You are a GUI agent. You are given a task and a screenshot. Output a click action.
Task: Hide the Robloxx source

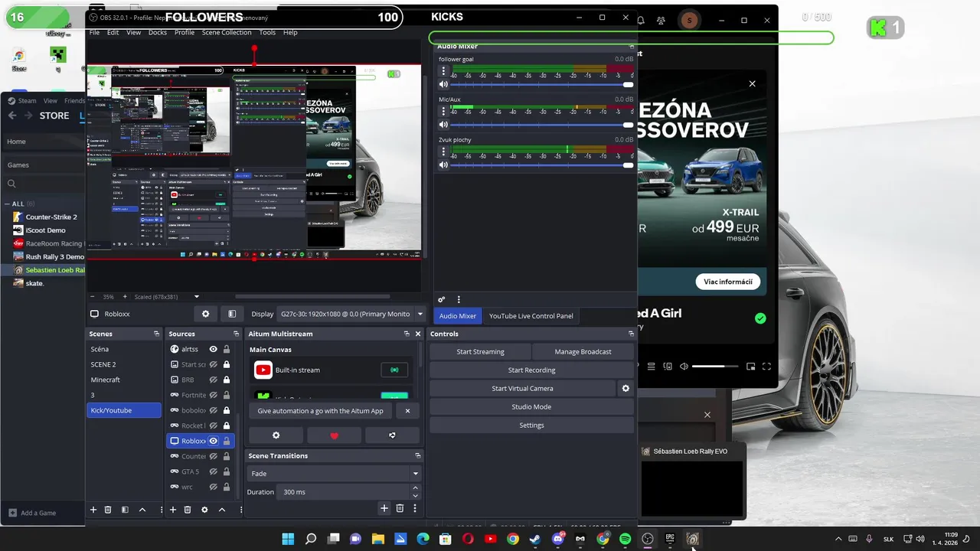(214, 441)
